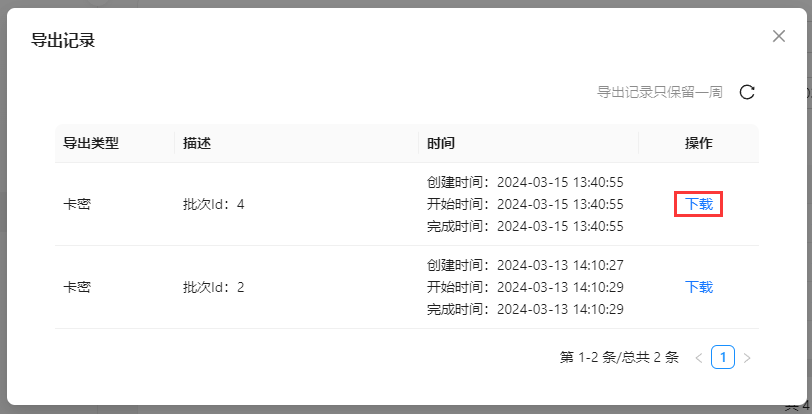
Task: Select the 卡密 cell in the 批次Id 2 row
Action: pyautogui.click(x=77, y=287)
